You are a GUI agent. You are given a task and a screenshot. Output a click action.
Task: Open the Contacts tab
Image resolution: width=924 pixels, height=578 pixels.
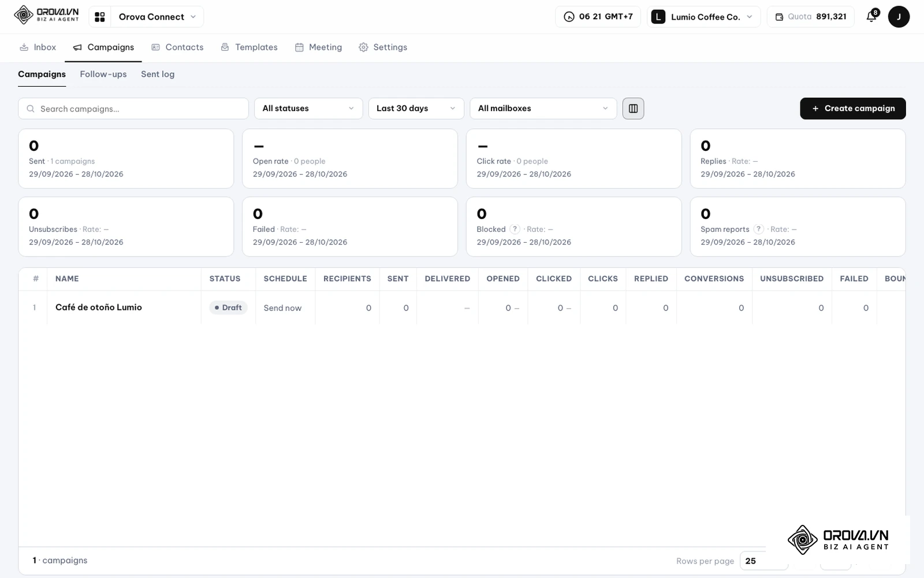click(x=177, y=47)
